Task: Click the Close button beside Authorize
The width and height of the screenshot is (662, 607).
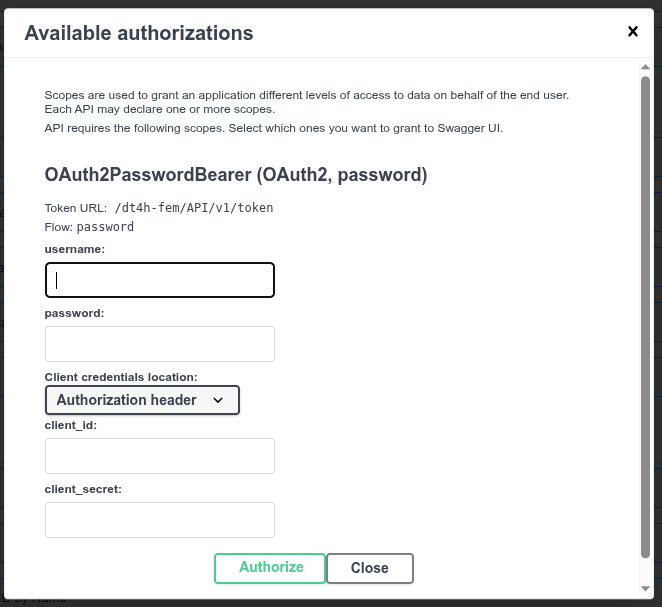Action: pyautogui.click(x=369, y=568)
